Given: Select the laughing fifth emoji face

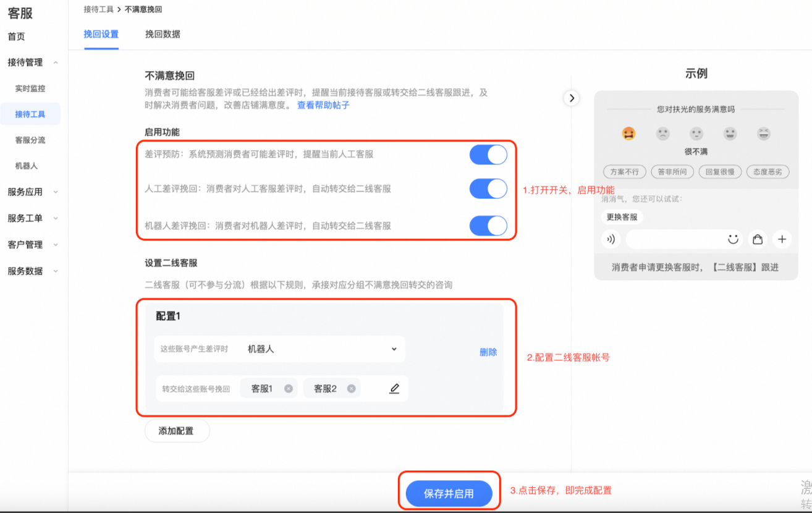Looking at the screenshot, I should click(764, 134).
